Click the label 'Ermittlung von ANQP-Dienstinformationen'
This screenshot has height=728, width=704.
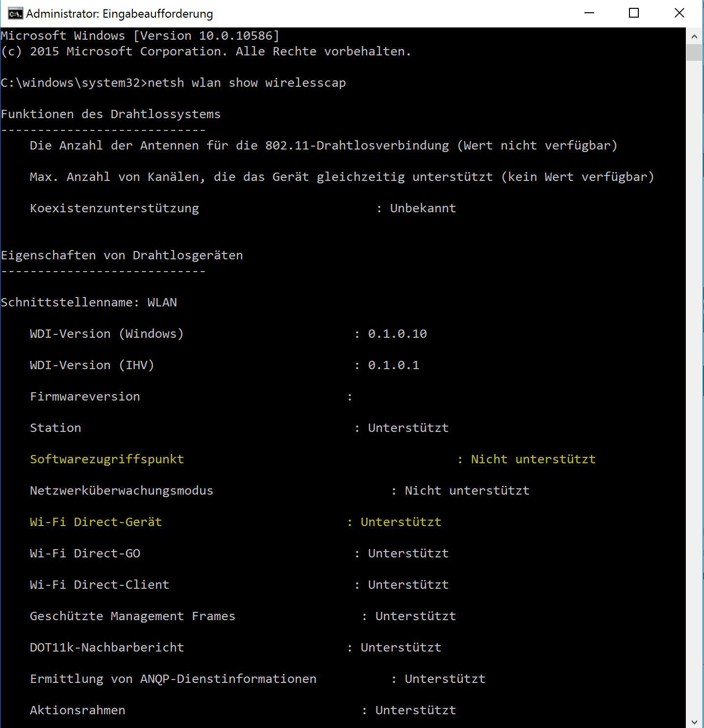(173, 679)
